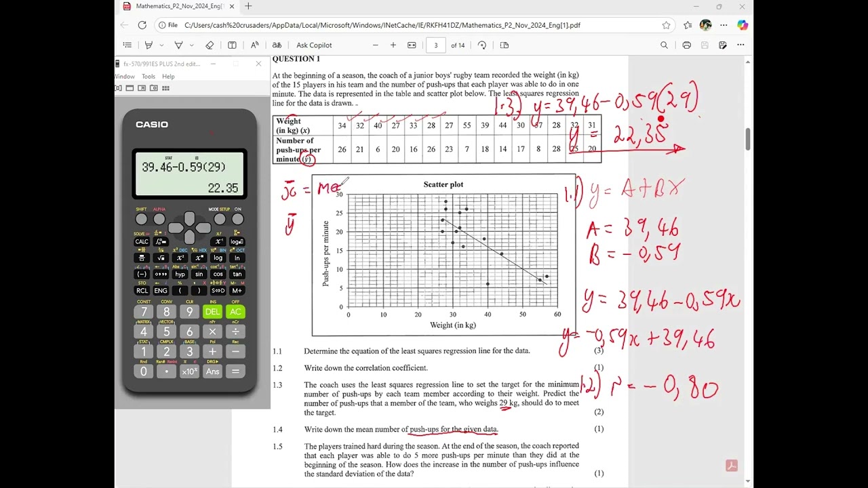The width and height of the screenshot is (868, 488).
Task: Click the ln key on the calculator
Action: pos(237,258)
